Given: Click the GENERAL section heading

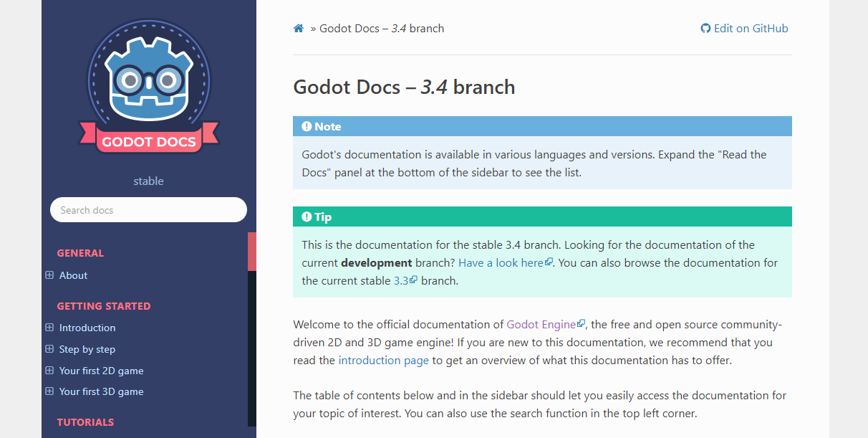Looking at the screenshot, I should point(80,253).
